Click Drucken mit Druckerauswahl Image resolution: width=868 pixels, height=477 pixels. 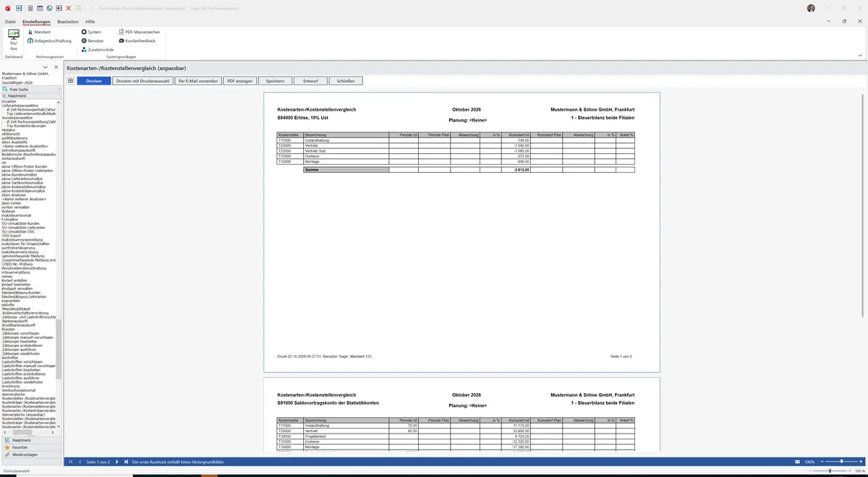143,81
